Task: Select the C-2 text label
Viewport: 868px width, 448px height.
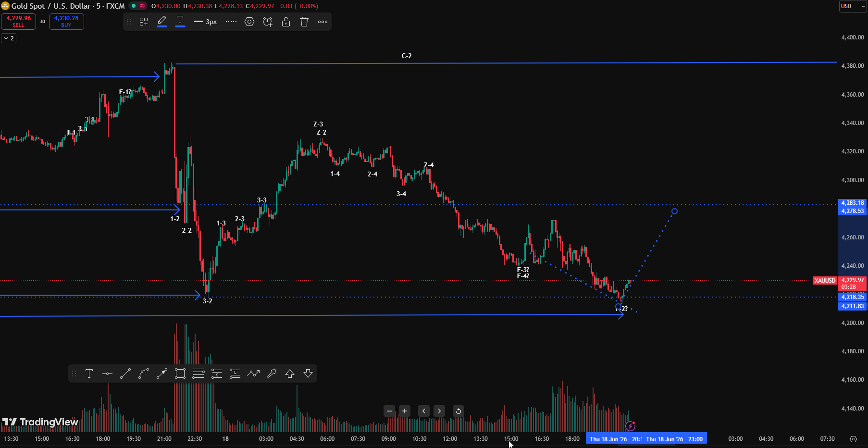Action: [407, 56]
